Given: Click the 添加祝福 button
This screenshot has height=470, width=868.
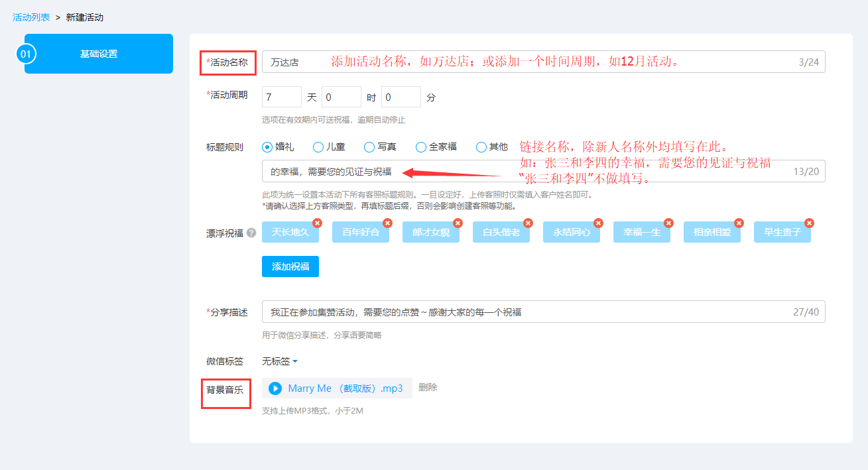Looking at the screenshot, I should point(290,266).
